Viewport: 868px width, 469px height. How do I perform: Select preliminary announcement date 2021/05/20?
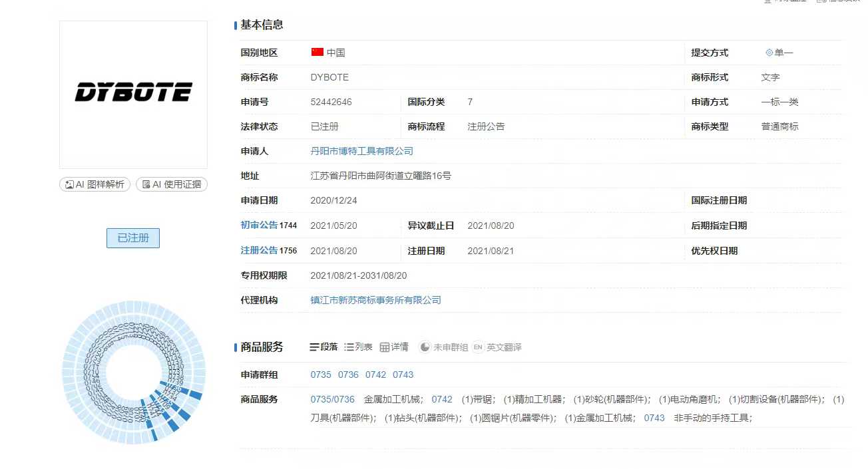coord(333,226)
